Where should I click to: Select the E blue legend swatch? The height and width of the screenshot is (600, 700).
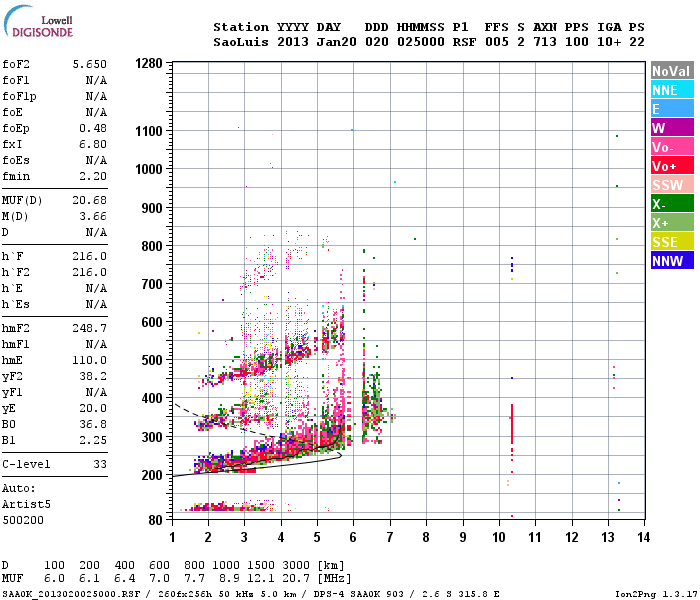click(x=672, y=108)
